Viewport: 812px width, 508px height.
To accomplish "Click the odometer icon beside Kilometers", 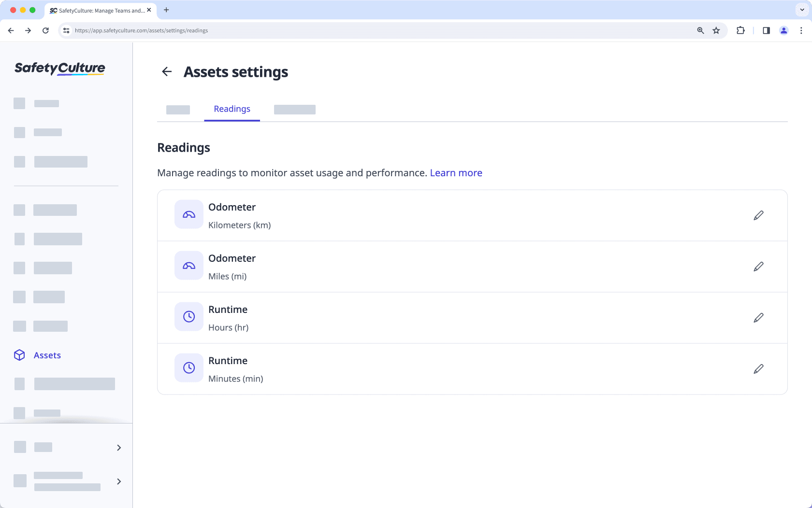I will 188,214.
